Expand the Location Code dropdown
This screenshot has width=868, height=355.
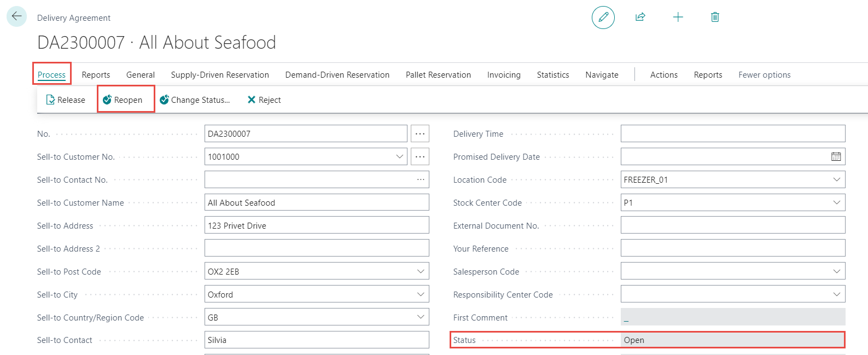(x=836, y=180)
